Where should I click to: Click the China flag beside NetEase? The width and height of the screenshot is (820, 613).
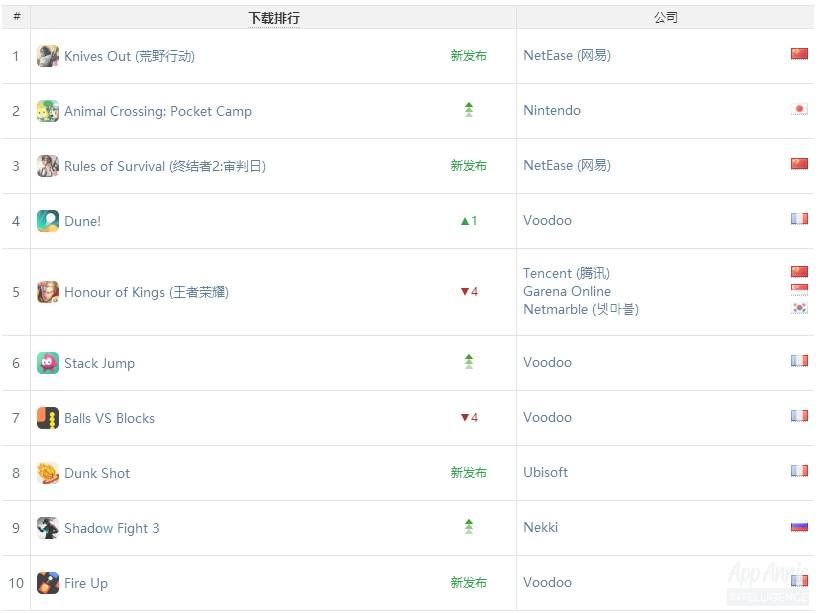(799, 53)
